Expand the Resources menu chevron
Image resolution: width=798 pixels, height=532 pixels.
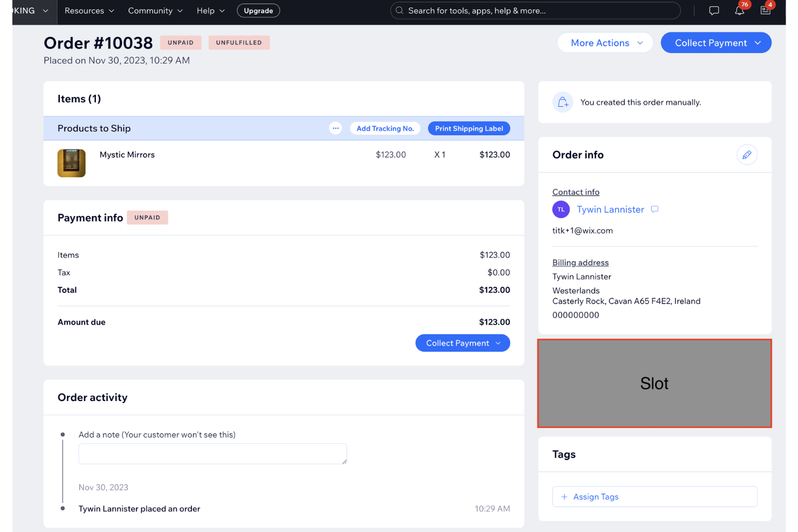111,10
